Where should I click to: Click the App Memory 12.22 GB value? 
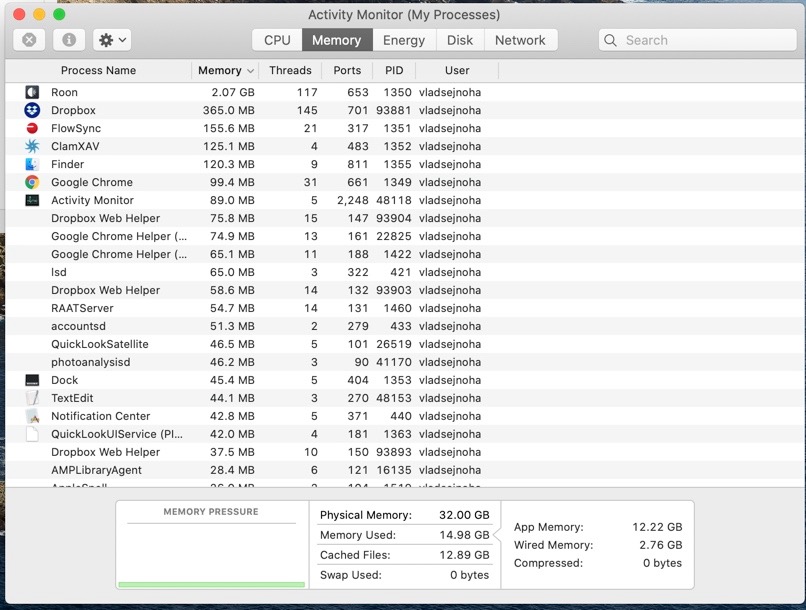[x=657, y=527]
